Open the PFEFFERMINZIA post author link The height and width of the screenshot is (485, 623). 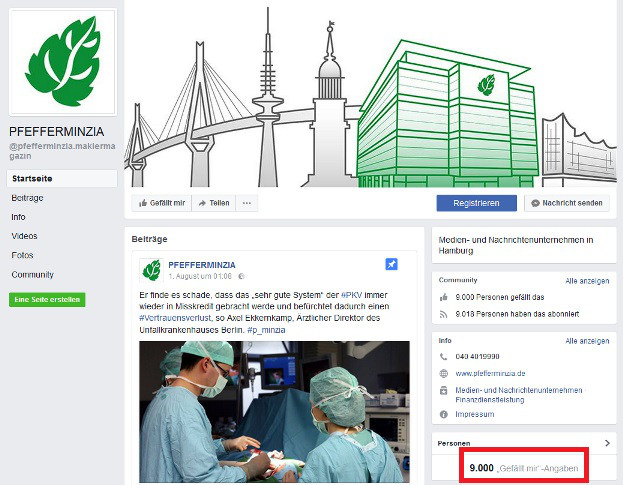pos(202,265)
